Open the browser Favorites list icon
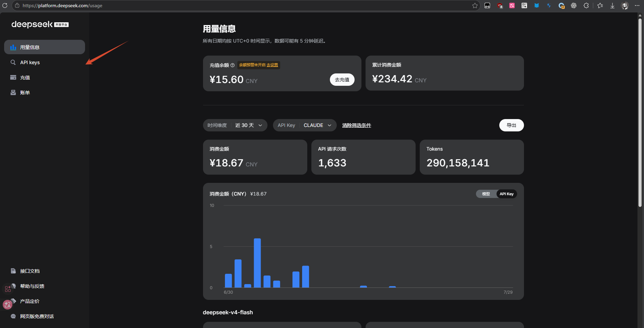The image size is (644, 328). pyautogui.click(x=600, y=5)
